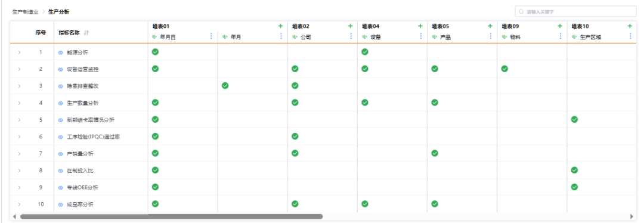Click the dimension icon beside 年月日 header
Image resolution: width=644 pixels, height=223 pixels.
click(155, 37)
